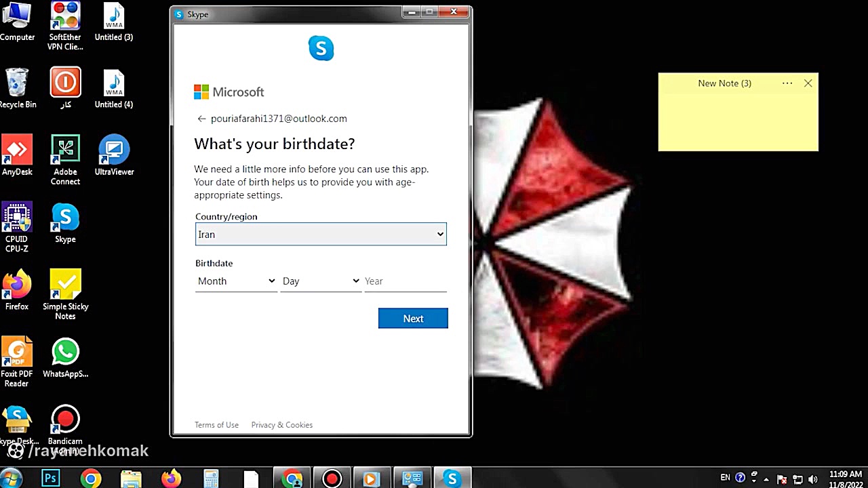
Task: Select the AnyDesk desktop shortcut
Action: 17,156
